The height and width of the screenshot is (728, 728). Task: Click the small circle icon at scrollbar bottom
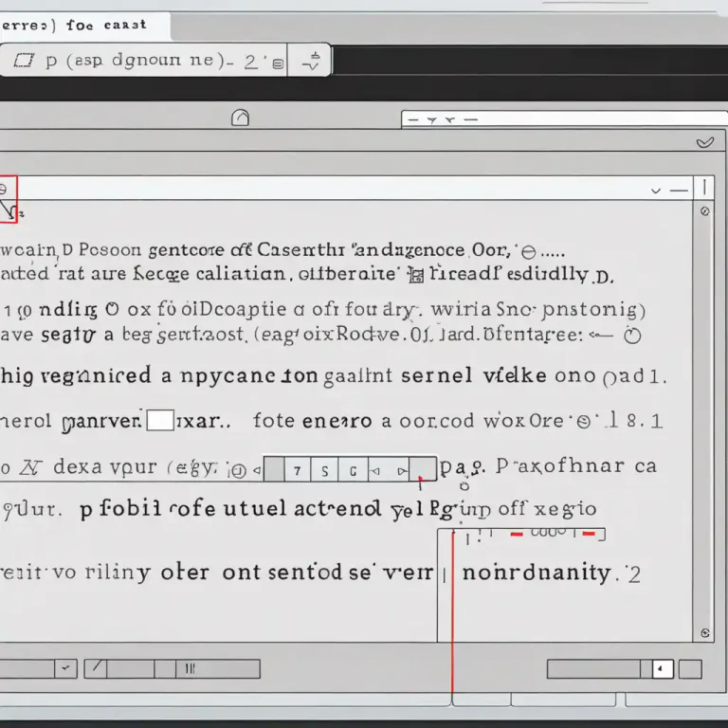click(x=705, y=633)
